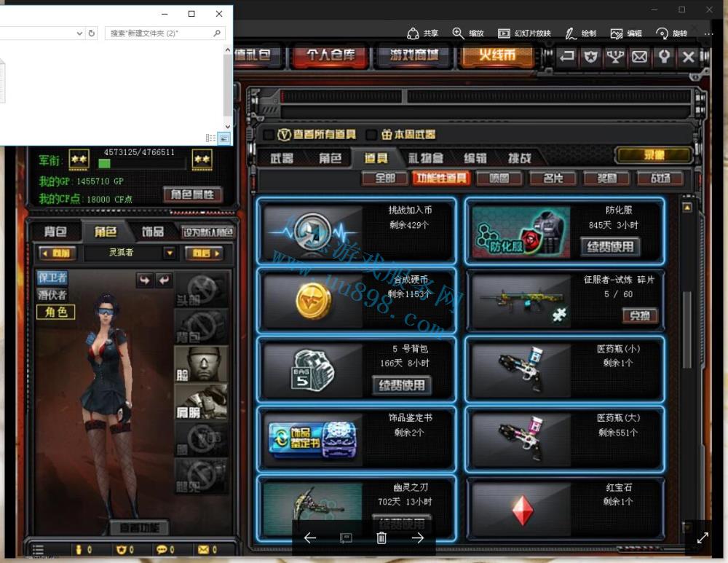Click the 肩膀 shoulder equipment slot

pyautogui.click(x=201, y=402)
